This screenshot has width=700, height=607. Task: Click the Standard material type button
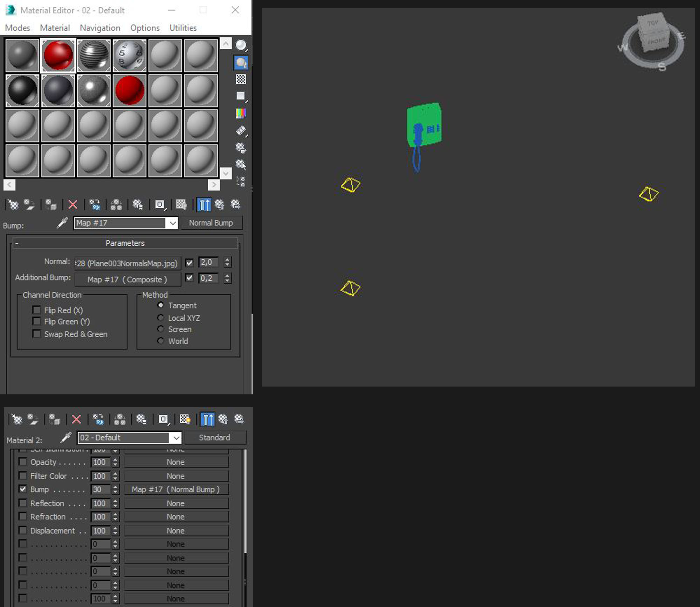click(x=215, y=437)
